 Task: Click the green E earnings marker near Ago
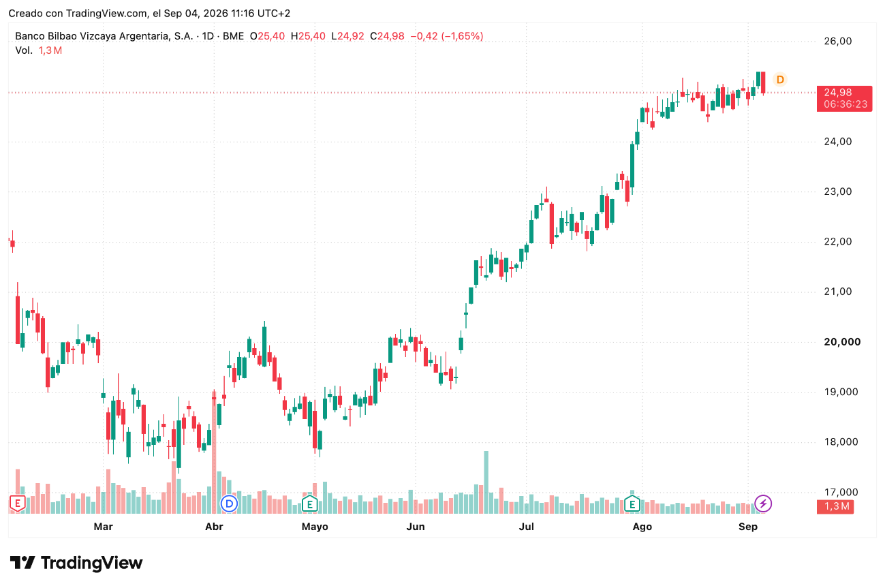tap(632, 504)
